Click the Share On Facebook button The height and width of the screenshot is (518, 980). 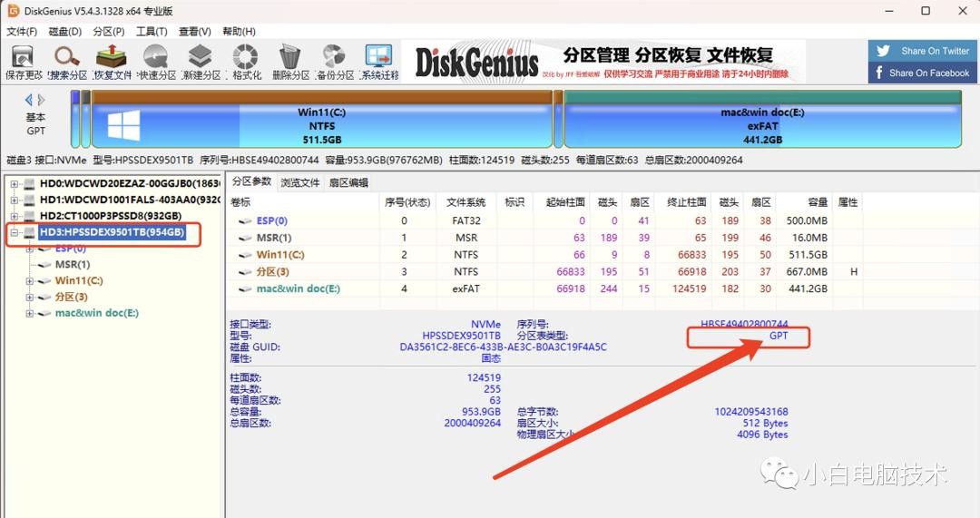[923, 73]
